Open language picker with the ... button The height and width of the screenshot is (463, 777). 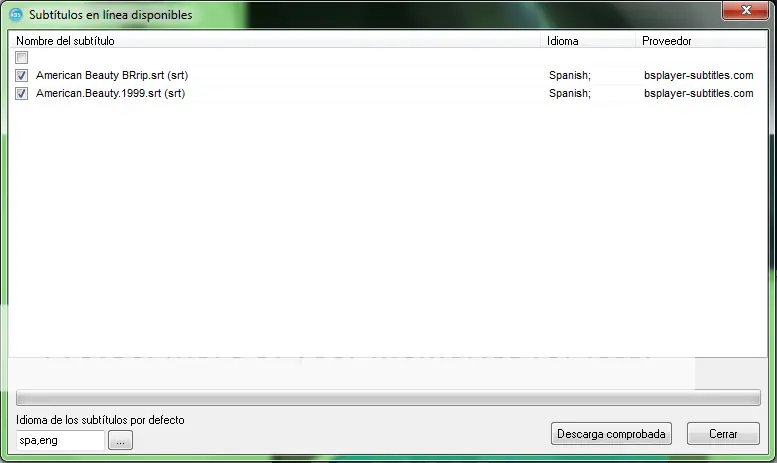[x=120, y=440]
